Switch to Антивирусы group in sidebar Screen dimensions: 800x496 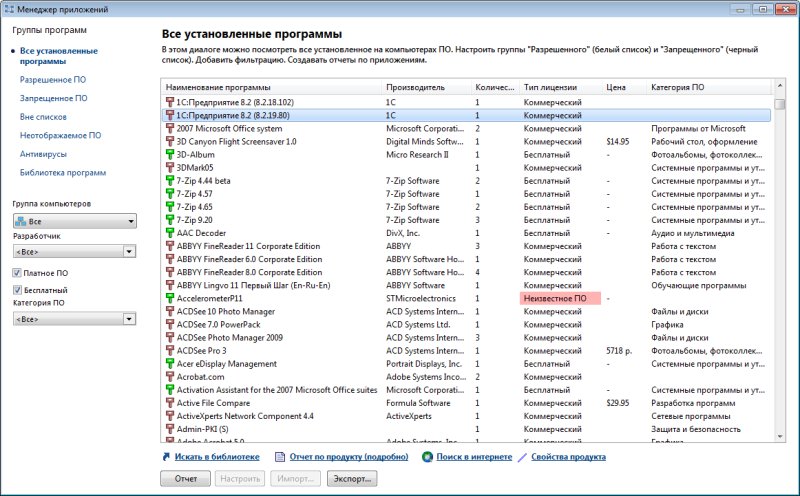tap(44, 153)
